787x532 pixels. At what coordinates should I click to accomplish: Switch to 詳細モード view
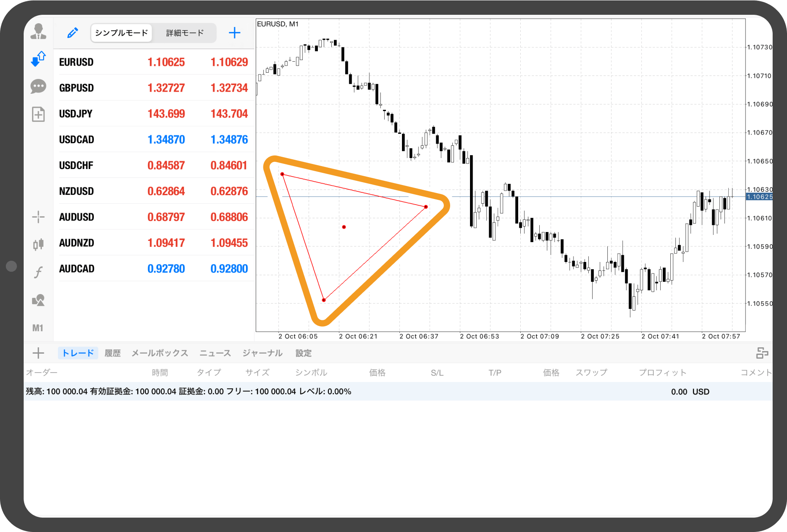coord(185,33)
